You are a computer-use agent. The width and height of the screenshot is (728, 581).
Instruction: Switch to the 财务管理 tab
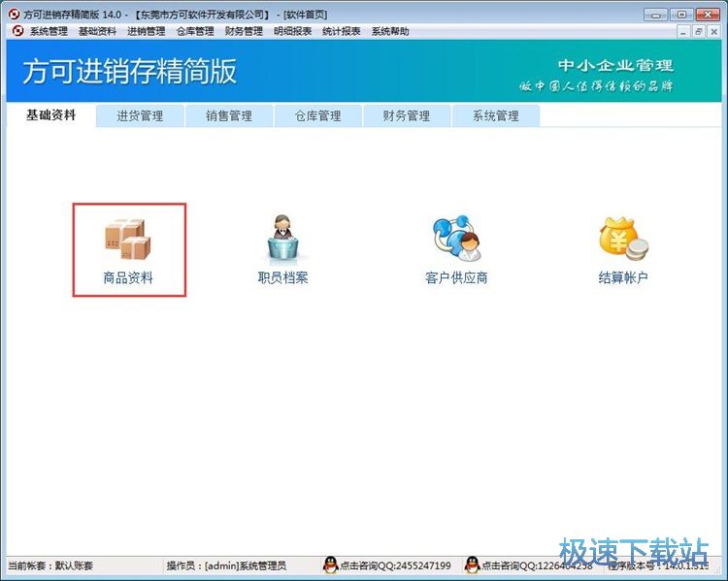407,115
